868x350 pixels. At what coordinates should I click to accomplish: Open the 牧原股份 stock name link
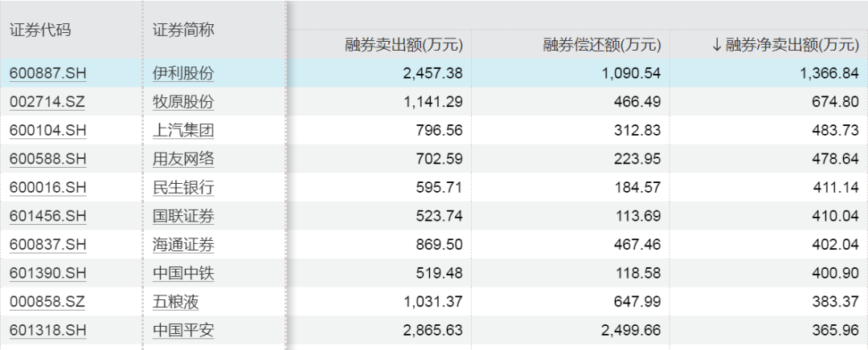(x=183, y=102)
